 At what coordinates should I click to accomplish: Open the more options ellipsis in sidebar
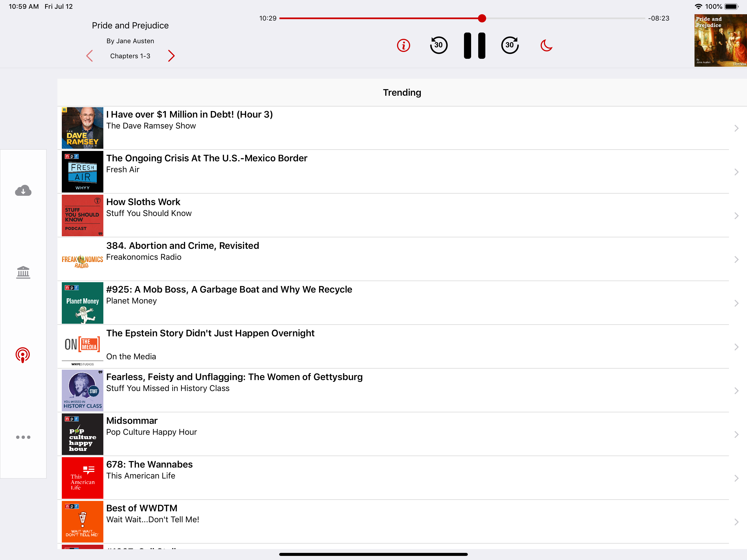pyautogui.click(x=23, y=437)
